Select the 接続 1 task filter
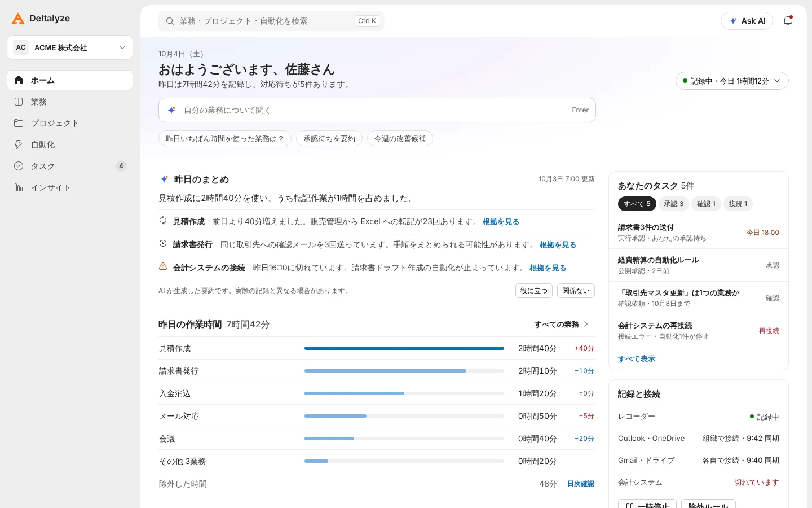 point(738,204)
